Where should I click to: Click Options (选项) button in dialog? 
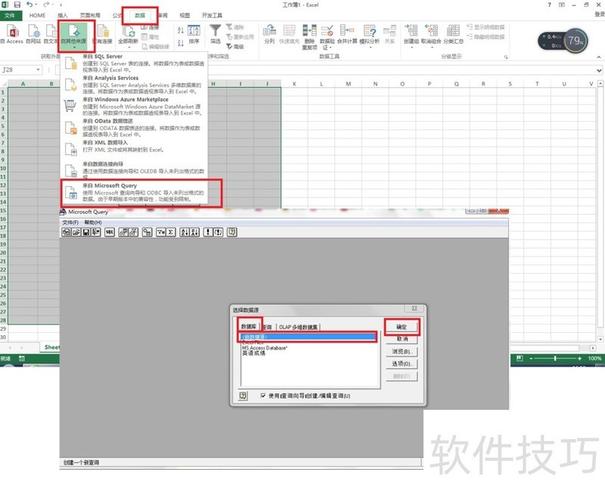(402, 364)
